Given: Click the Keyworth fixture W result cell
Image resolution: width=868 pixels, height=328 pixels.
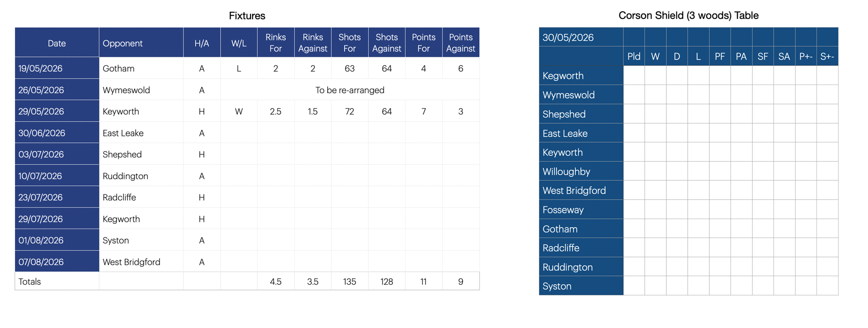Looking at the screenshot, I should pos(239,112).
